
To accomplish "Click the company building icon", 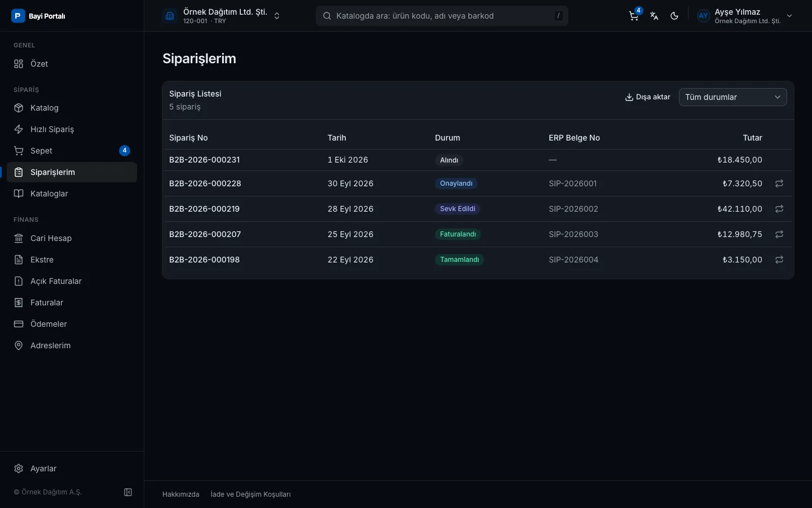I will pyautogui.click(x=170, y=16).
